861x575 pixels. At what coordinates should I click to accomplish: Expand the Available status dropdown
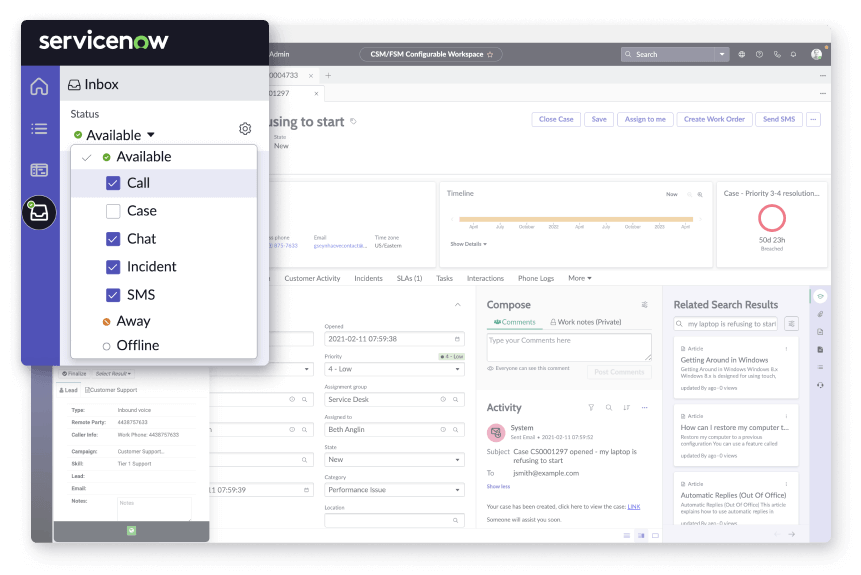click(x=114, y=135)
